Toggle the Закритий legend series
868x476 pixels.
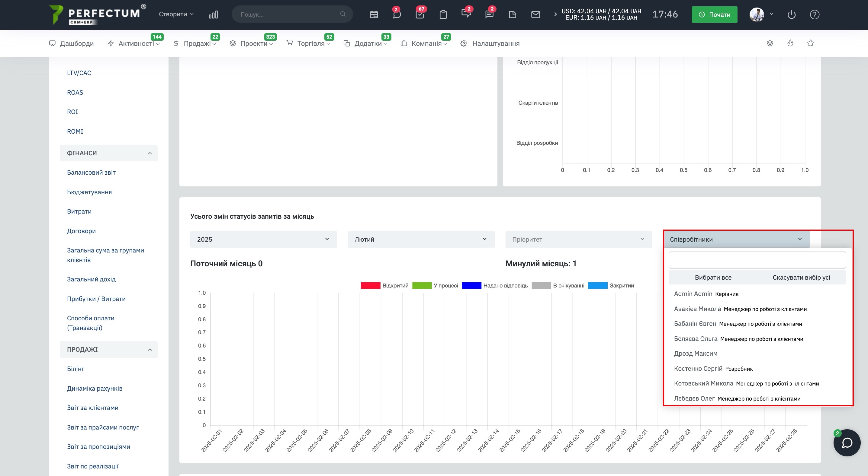pyautogui.click(x=611, y=285)
